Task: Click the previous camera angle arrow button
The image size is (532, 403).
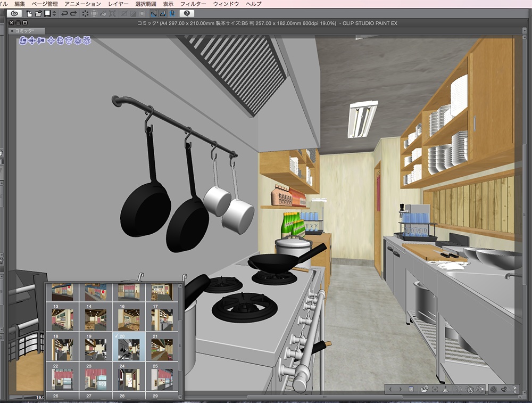Action: point(390,389)
